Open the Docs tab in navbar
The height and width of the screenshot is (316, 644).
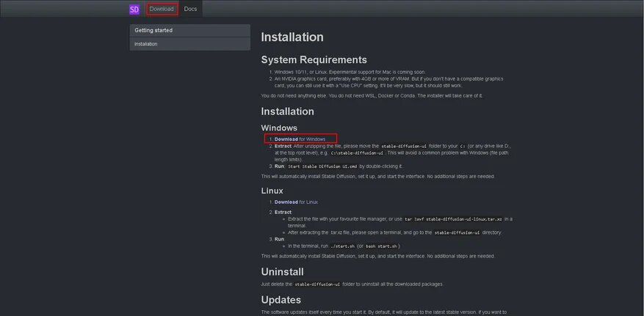tap(190, 9)
